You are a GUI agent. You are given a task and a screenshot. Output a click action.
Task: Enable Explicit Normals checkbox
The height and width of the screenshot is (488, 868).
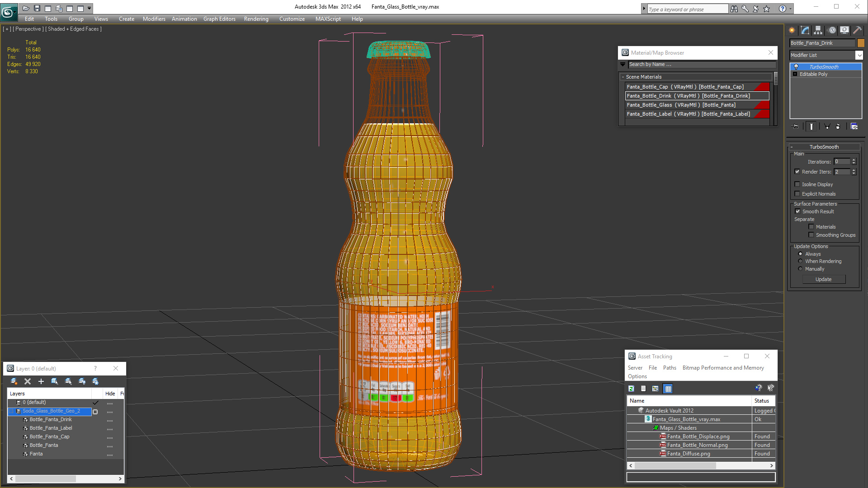[x=797, y=194]
